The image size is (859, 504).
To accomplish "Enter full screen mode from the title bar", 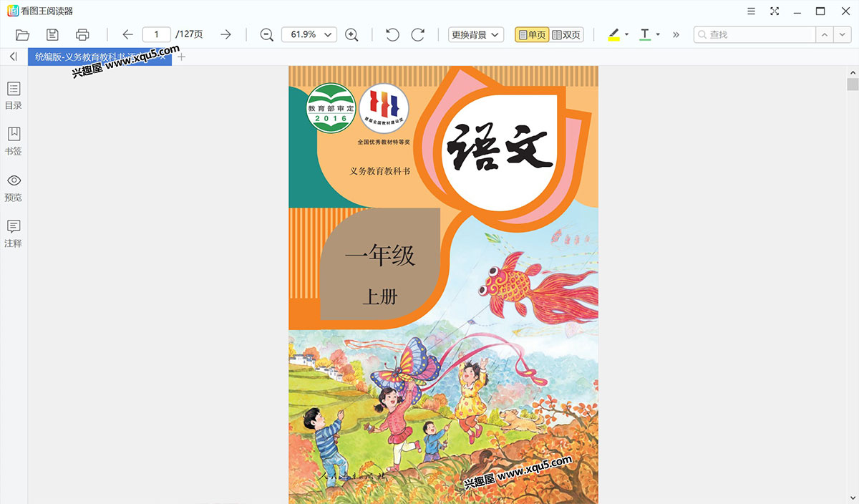I will pos(775,11).
